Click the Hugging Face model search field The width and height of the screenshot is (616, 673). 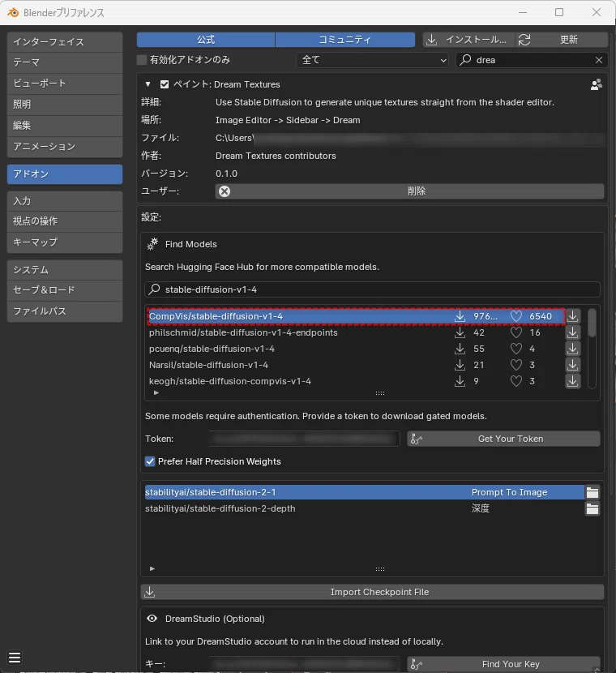(x=372, y=289)
